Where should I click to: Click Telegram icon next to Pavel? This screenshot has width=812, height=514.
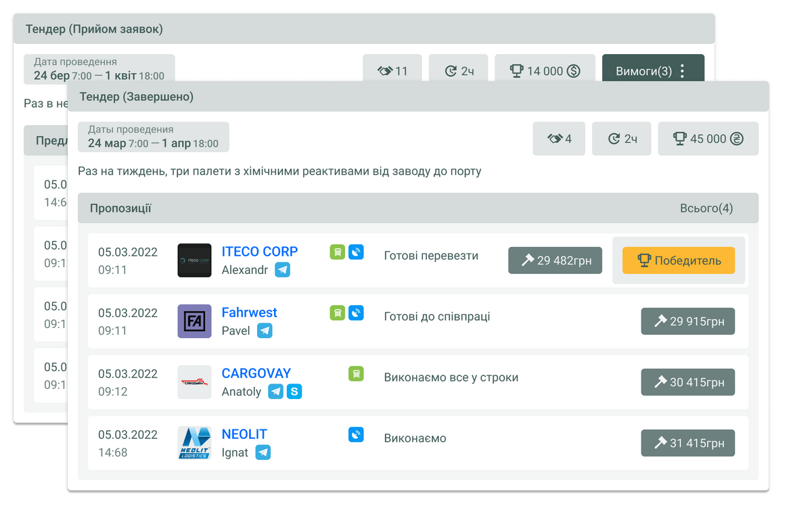pos(265,331)
